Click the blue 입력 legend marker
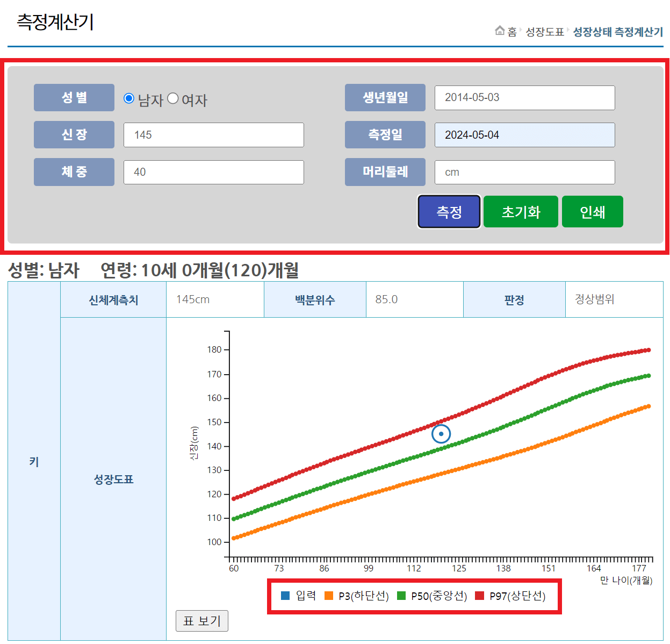The width and height of the screenshot is (670, 644). [x=285, y=596]
